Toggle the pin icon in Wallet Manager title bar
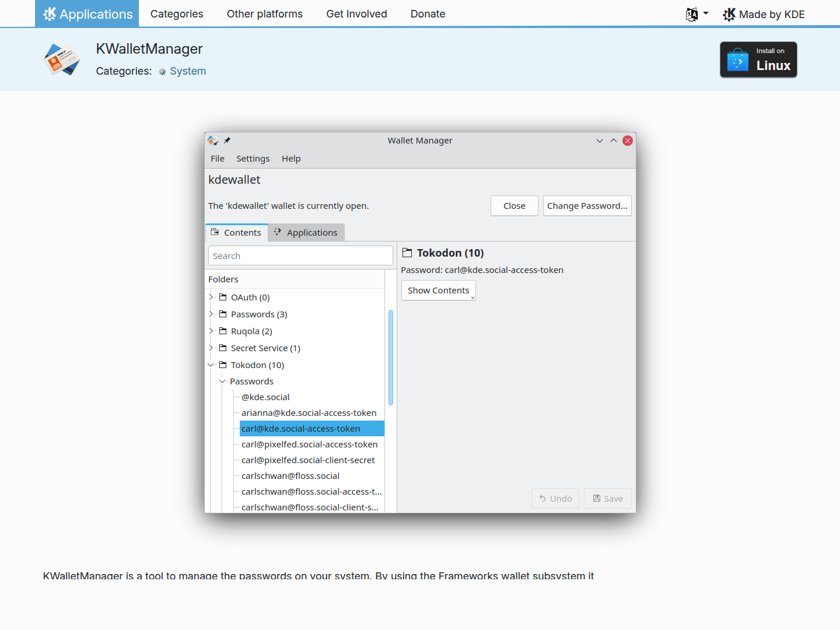Viewport: 840px width, 630px height. (228, 141)
